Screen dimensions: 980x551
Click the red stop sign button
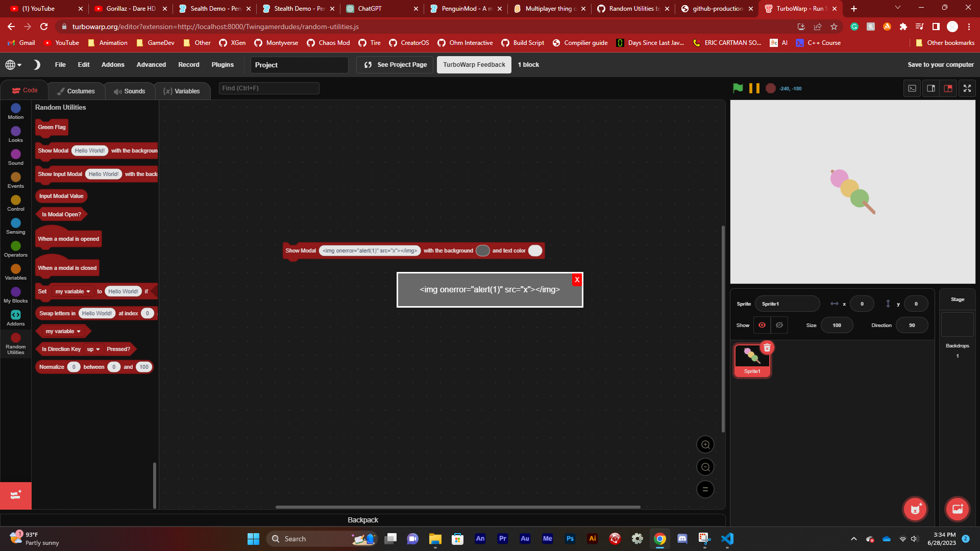771,88
